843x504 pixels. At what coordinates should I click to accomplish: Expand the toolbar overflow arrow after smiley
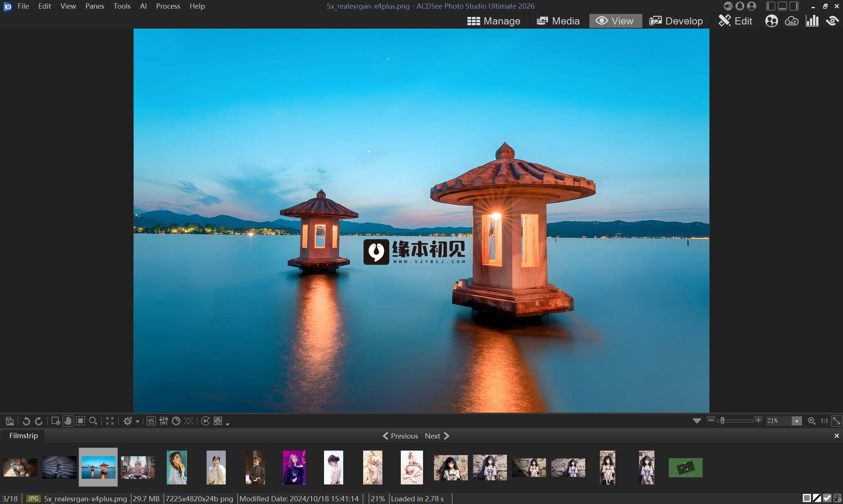point(227,424)
